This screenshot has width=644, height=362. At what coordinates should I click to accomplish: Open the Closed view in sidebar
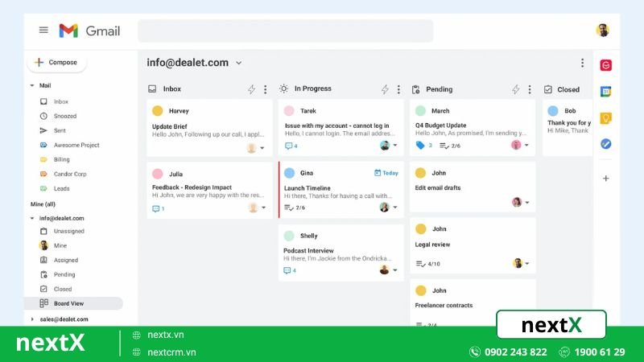pyautogui.click(x=63, y=289)
